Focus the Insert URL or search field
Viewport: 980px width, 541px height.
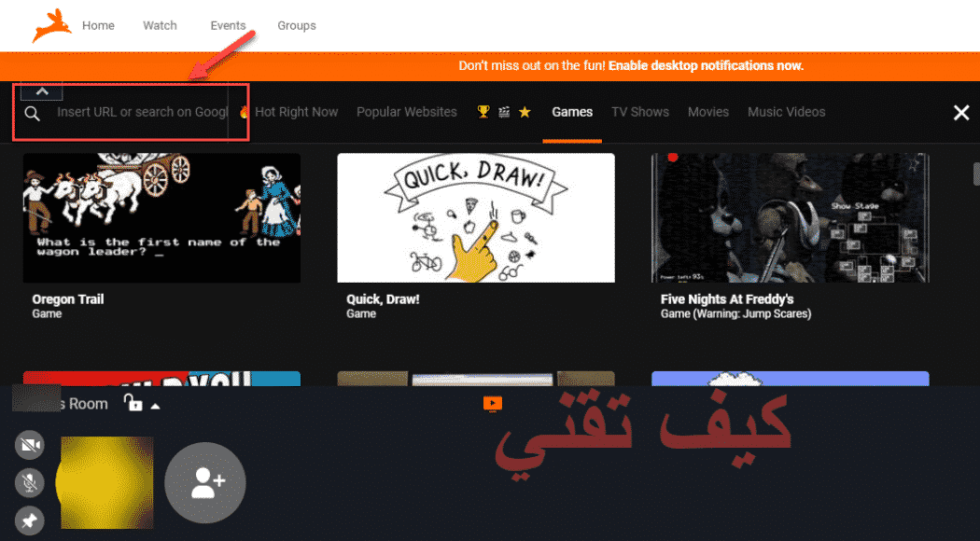[x=143, y=113]
